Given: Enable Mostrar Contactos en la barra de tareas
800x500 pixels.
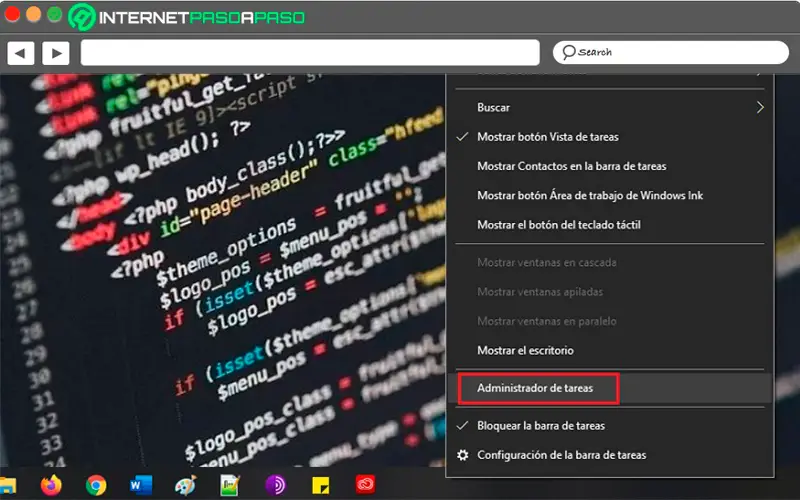Looking at the screenshot, I should click(x=610, y=166).
